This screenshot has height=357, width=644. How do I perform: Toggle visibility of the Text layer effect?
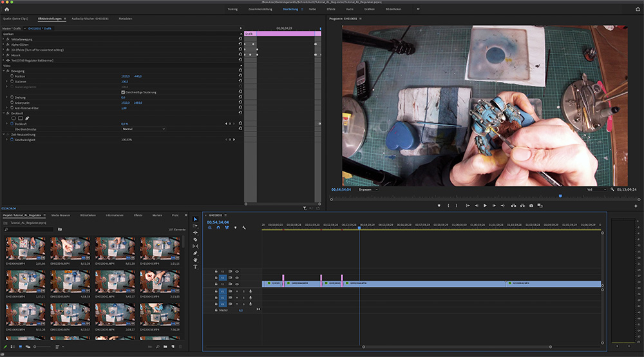8,61
